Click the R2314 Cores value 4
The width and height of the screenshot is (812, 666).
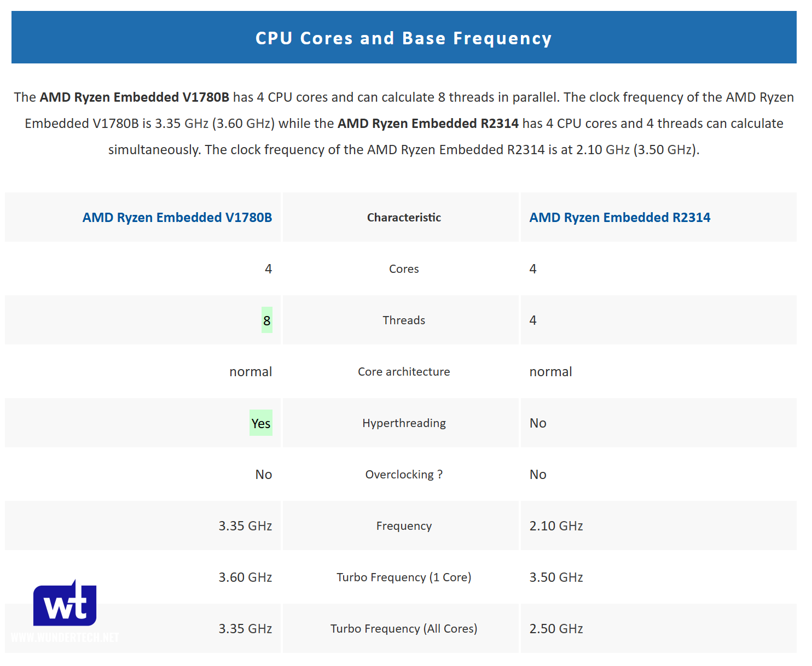533,269
